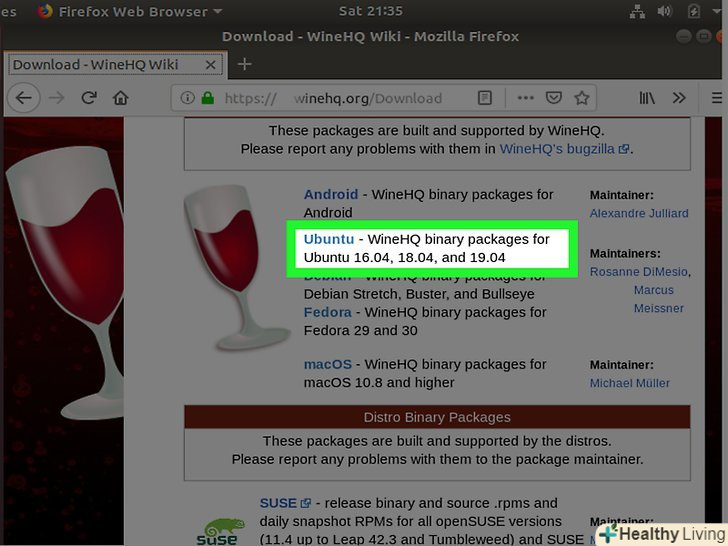Open the Android packages link
The height and width of the screenshot is (546, 728).
[331, 194]
